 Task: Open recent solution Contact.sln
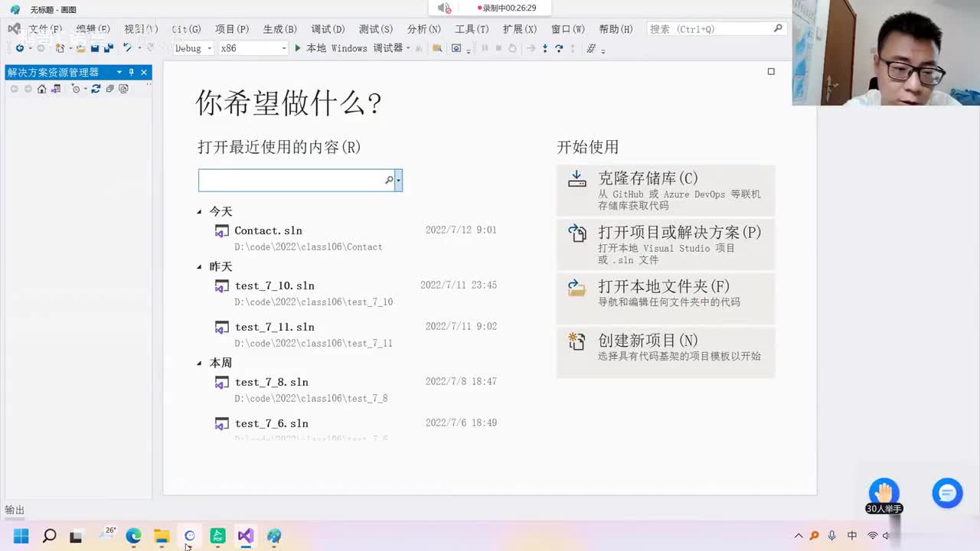pyautogui.click(x=356, y=238)
